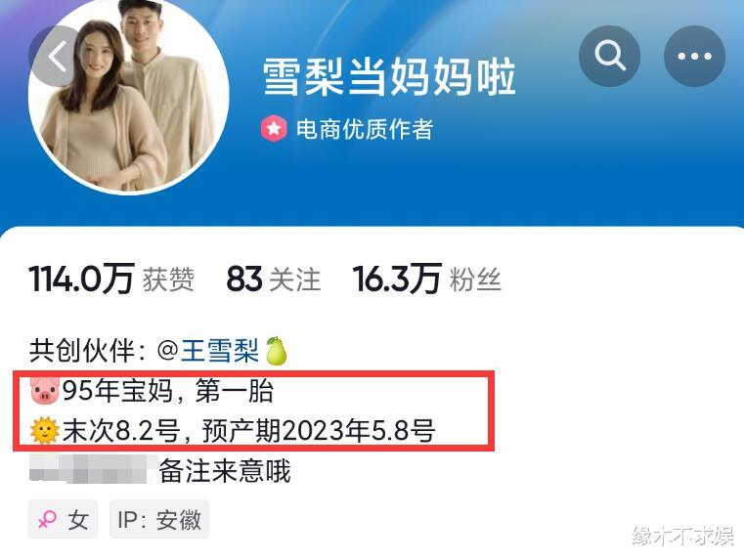The height and width of the screenshot is (560, 744).
Task: Tap the IP: 安徽 location tag
Action: pyautogui.click(x=159, y=519)
